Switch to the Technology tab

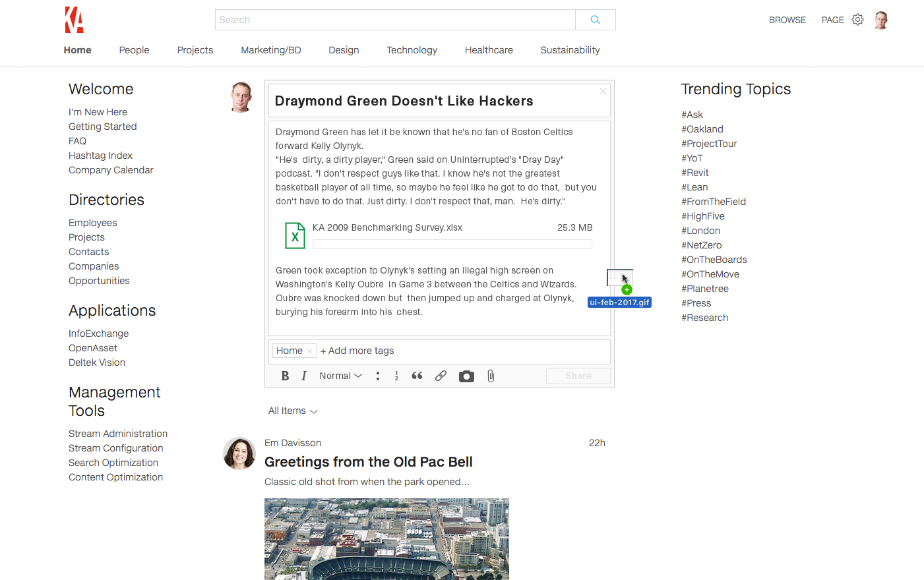coord(412,50)
